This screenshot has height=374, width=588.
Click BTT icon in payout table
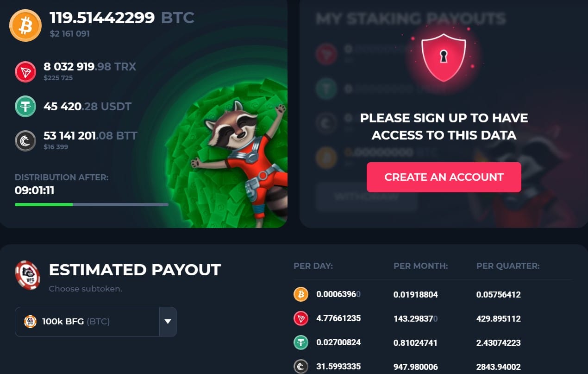[301, 367]
